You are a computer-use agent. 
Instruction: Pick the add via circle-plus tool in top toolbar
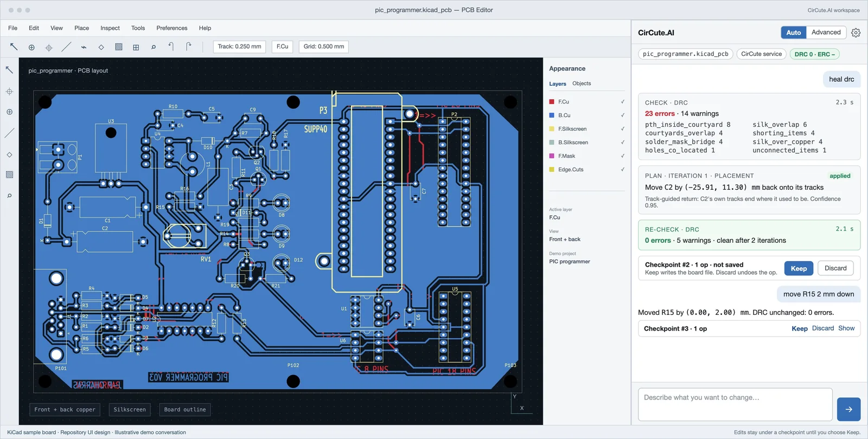click(31, 47)
